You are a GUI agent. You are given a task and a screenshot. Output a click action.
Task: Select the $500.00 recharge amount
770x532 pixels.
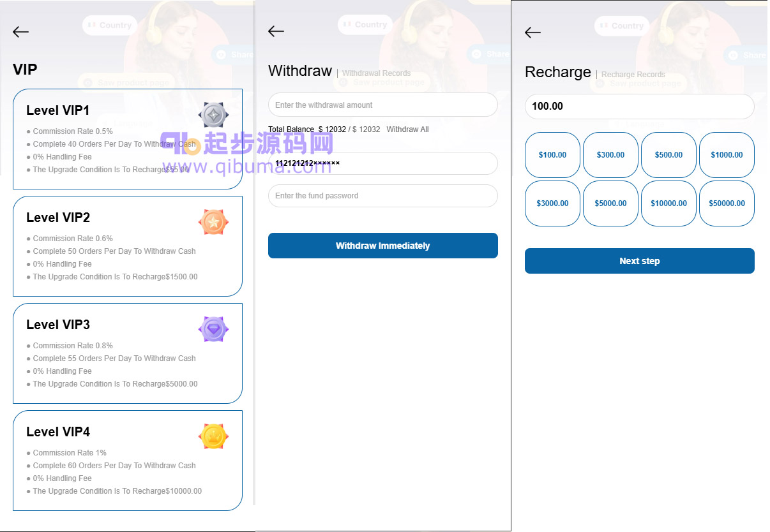coord(668,155)
